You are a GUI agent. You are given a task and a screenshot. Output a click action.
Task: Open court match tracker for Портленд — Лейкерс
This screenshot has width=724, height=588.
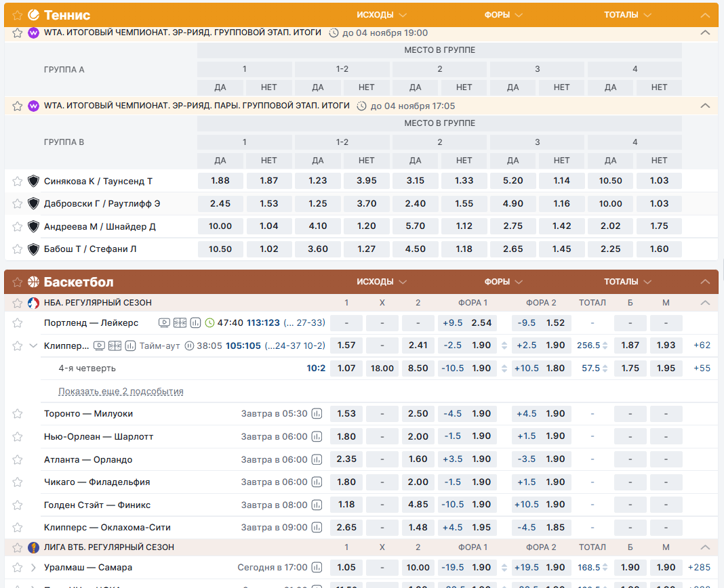pos(180,323)
